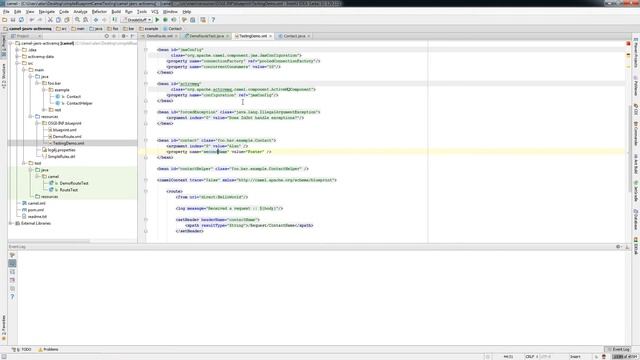This screenshot has width=640, height=360.
Task: Click the Debug bug icon
Action: 165,20
